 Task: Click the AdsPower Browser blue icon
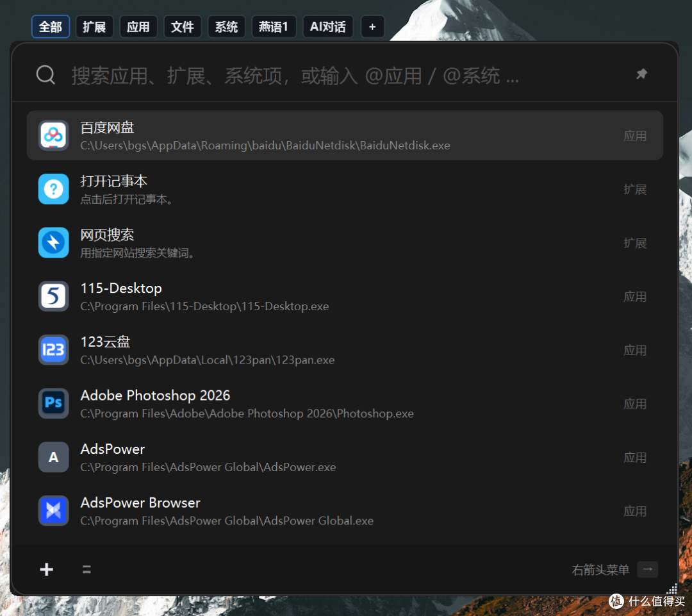(53, 510)
